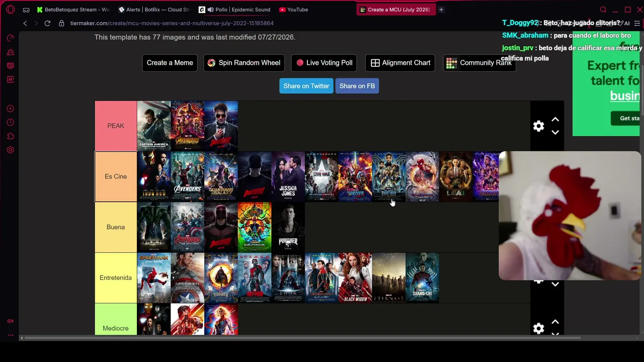Share the tier list on FB

coord(357,86)
